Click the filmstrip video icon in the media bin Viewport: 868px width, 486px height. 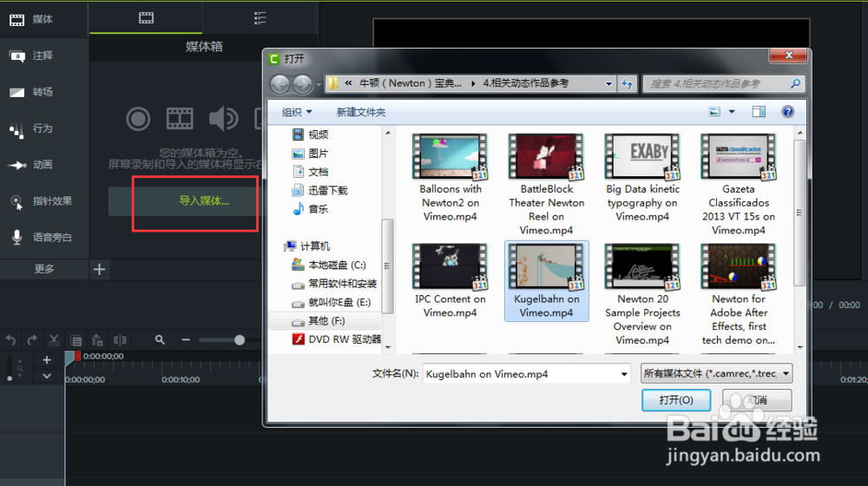coord(180,118)
